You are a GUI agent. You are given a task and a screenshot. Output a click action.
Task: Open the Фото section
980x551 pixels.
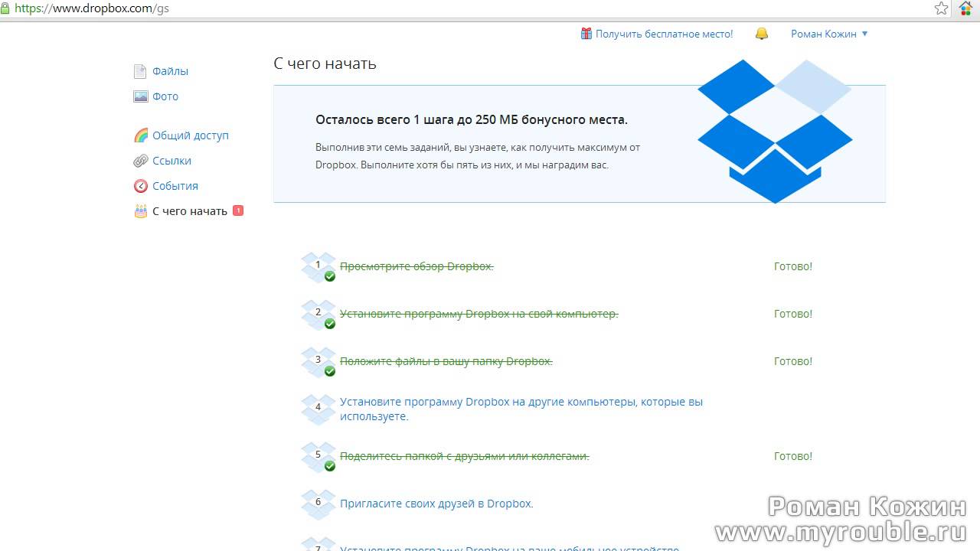coord(165,96)
